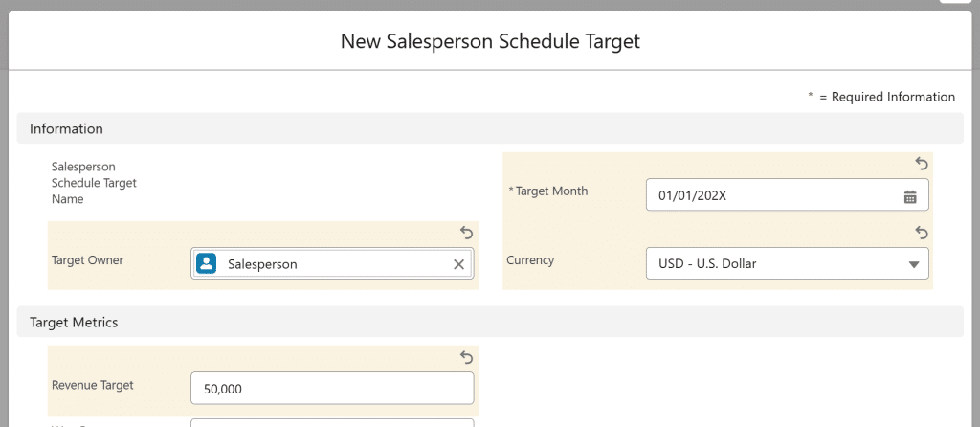This screenshot has height=427, width=980.
Task: Clear Salesperson from Target Owner
Action: click(458, 264)
